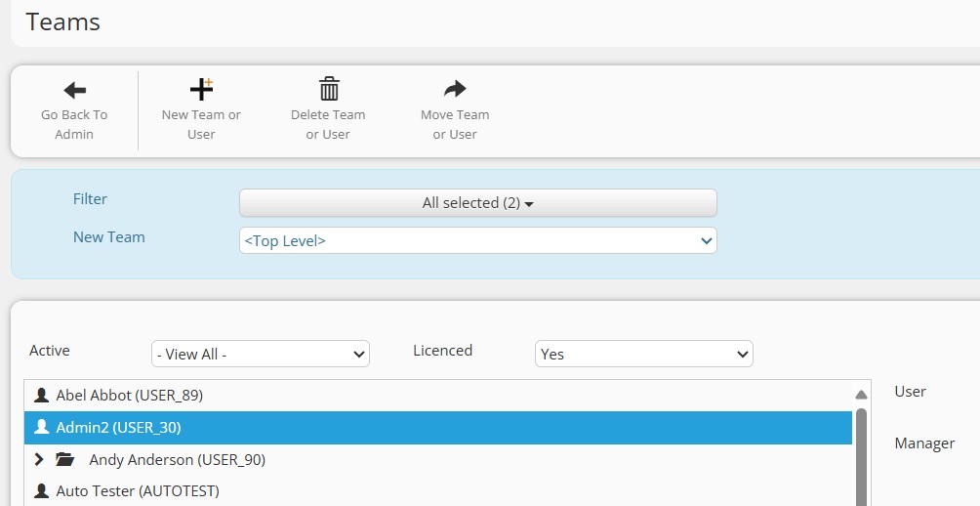Click the user list scrollbar up arrow

(861, 395)
